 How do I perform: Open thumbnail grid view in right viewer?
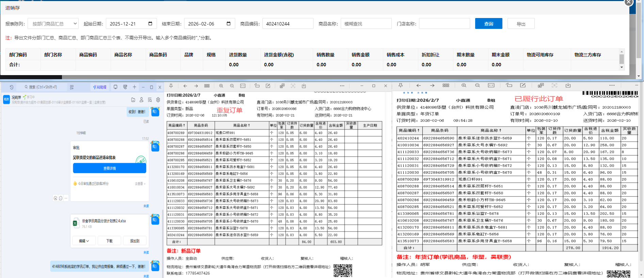tap(446, 85)
